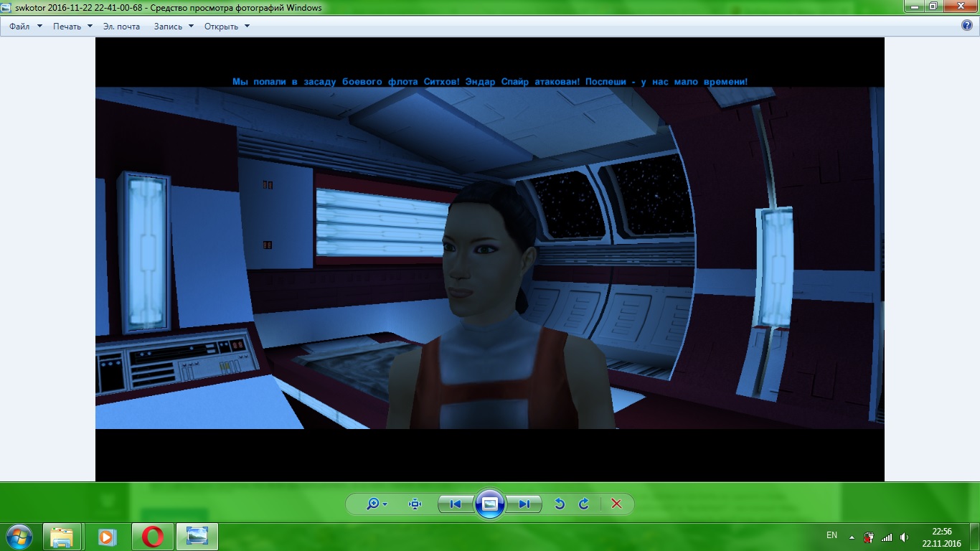Show the photo at actual size
This screenshot has width=980, height=551.
click(415, 504)
